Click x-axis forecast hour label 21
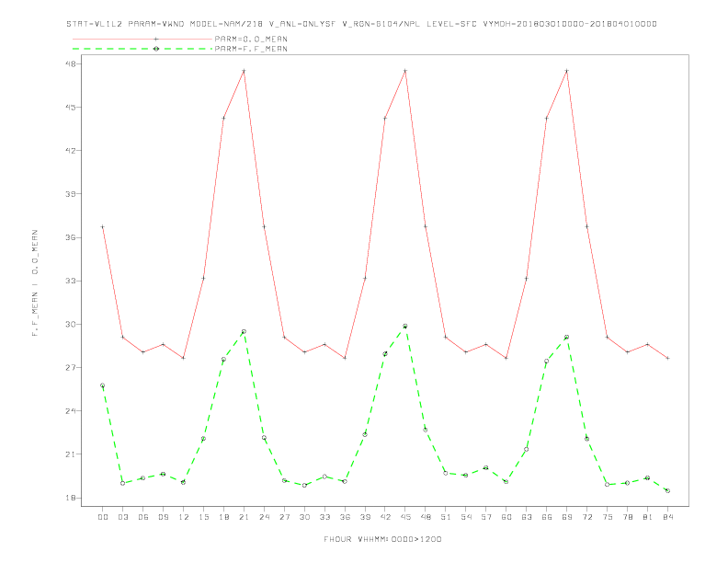Screen dimensions: 728x563 click(x=244, y=517)
